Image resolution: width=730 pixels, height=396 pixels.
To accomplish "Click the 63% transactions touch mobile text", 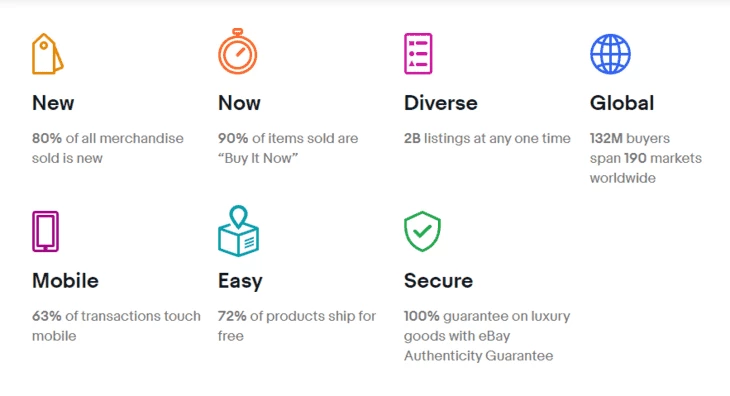I will pos(116,326).
